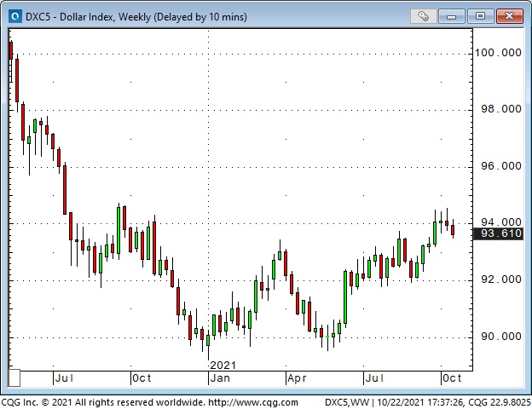Viewport: 532px width, 409px height.
Task: Click the DXC5 - Dollar Index, Weekly title text
Action: (136, 17)
